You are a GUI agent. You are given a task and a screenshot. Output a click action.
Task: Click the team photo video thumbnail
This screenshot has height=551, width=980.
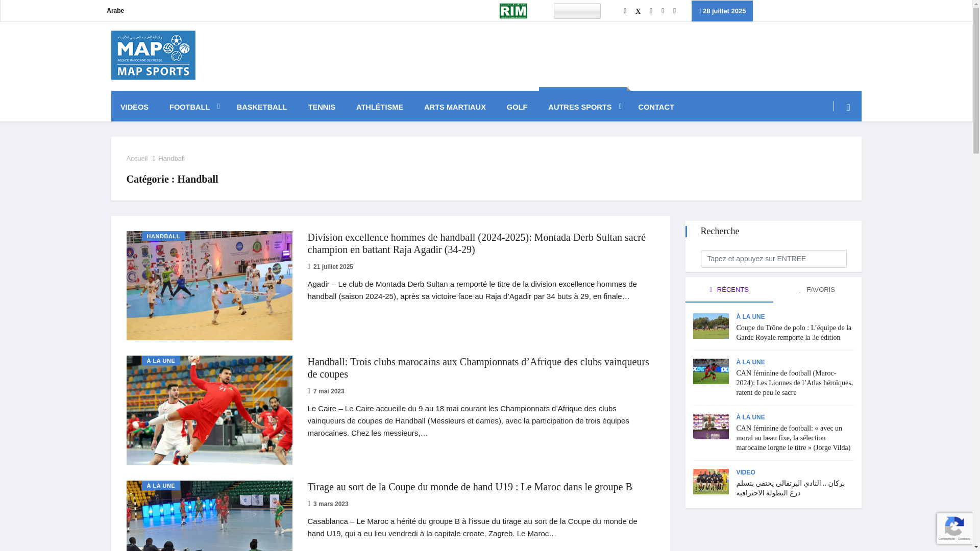click(x=710, y=482)
